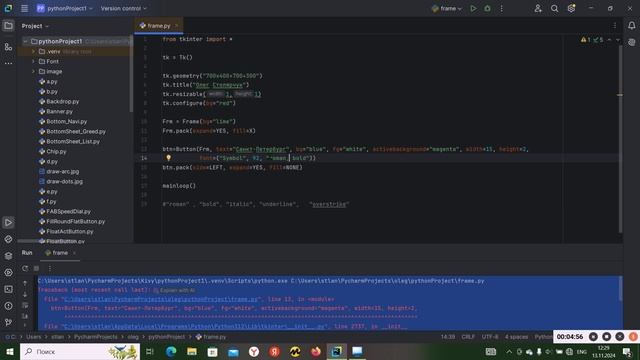Open Microsoft Edge from taskbar
This screenshot has width=640, height=360.
tap(171, 351)
